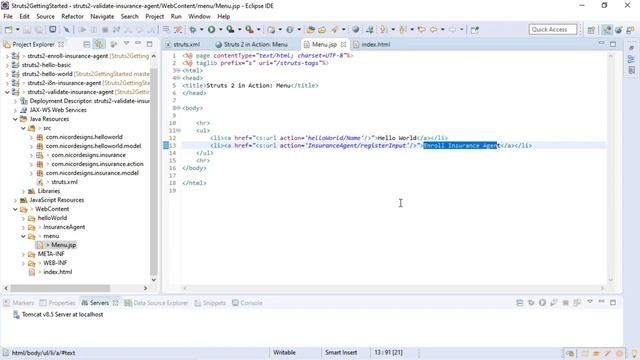Image resolution: width=640 pixels, height=360 pixels.
Task: Click the Project Explorer horizontal scrollbar
Action: coord(60,288)
